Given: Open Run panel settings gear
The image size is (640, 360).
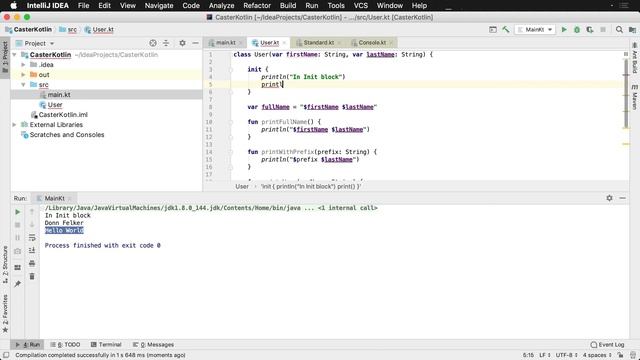Looking at the screenshot, I should click(x=609, y=198).
